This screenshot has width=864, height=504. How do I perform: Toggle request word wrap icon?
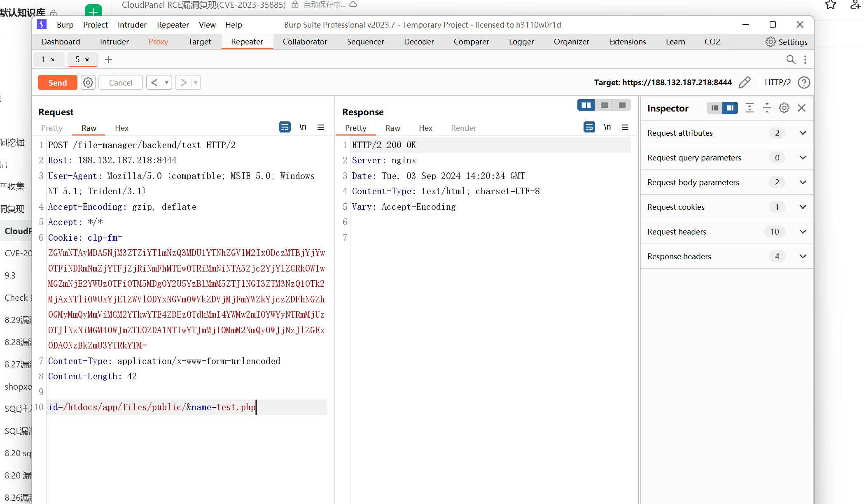click(284, 127)
